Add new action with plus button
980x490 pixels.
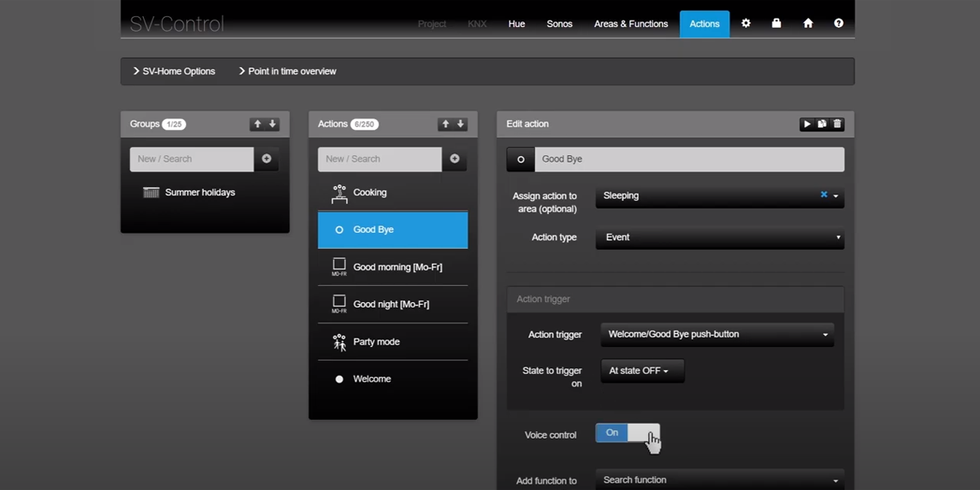click(455, 159)
